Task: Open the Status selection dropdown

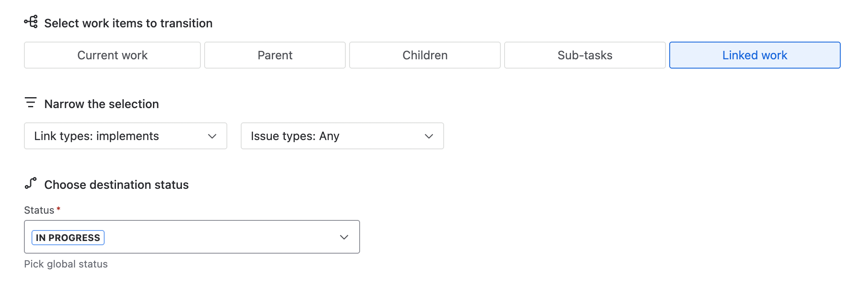Action: pos(192,237)
